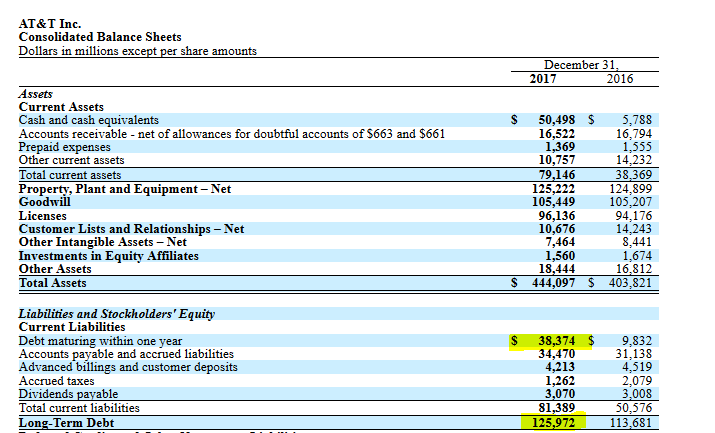This screenshot has width=715, height=433.
Task: Select equity affiliates value 1,560
Action: coord(560,256)
